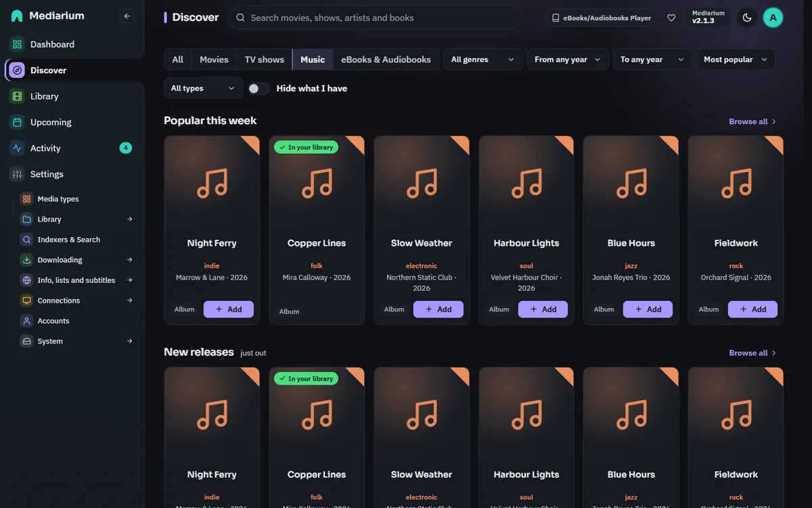Add Harbour Lights album in Popular this week
Viewport: 812px width, 508px height.
click(543, 310)
